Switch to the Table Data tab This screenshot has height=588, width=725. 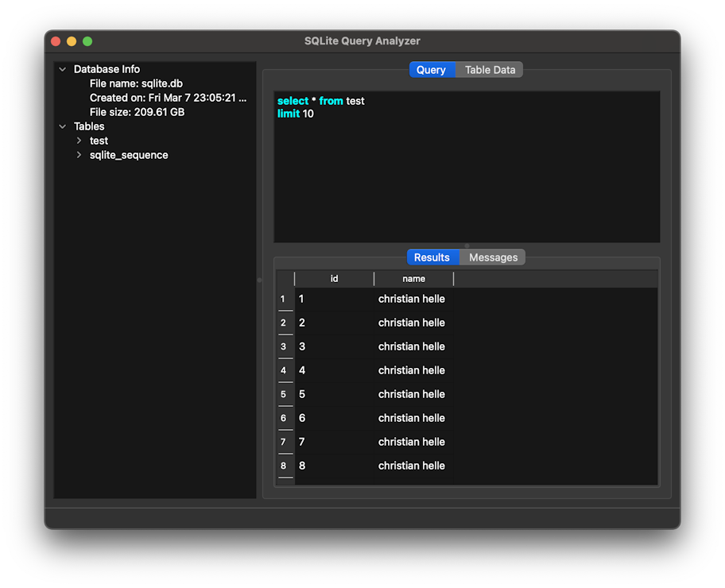click(490, 70)
